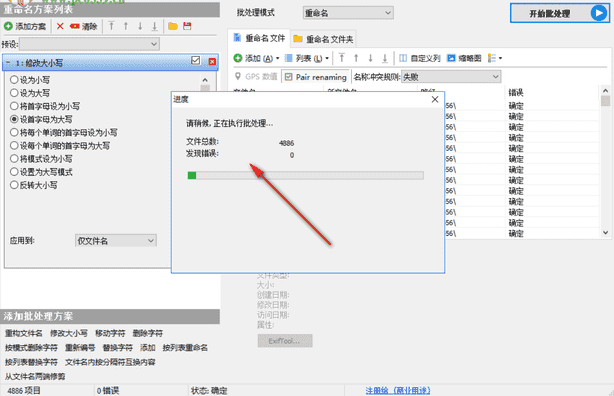Add the 按模式删除字符 batch scheme
The width and height of the screenshot is (614, 396).
click(x=31, y=347)
